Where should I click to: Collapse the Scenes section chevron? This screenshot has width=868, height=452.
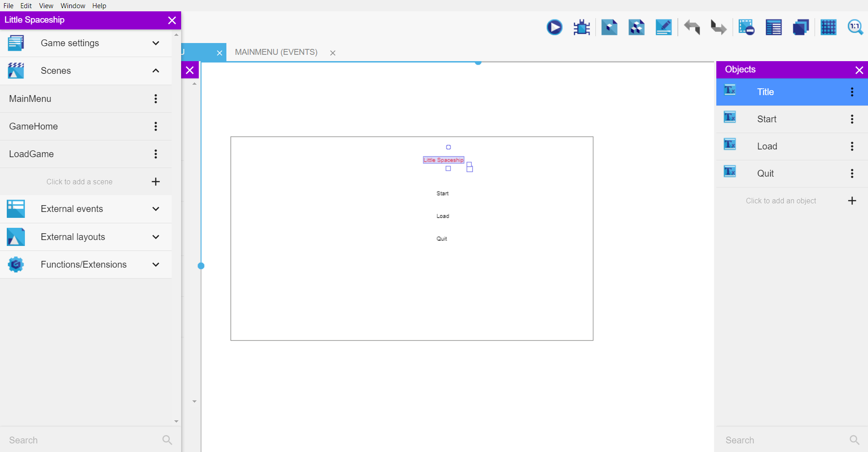156,71
